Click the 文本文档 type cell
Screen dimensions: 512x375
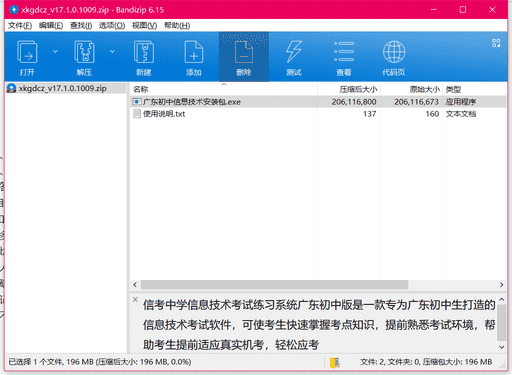click(461, 114)
